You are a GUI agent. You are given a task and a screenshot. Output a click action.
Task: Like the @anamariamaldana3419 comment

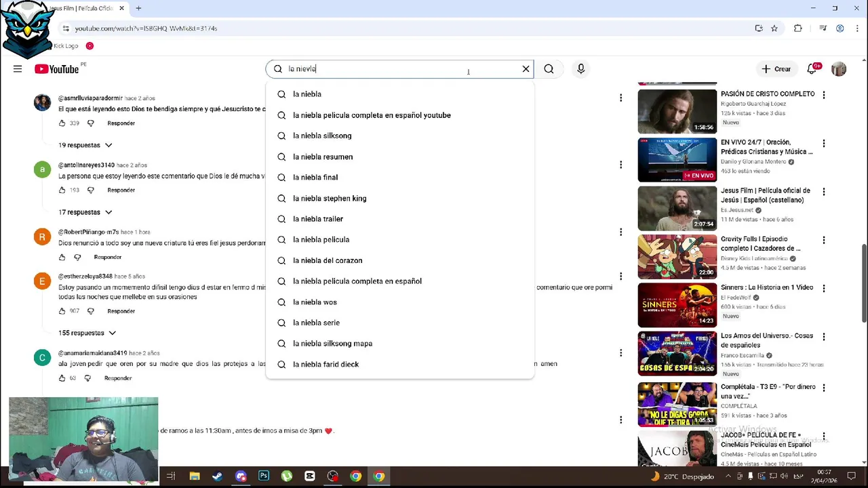[x=62, y=378]
